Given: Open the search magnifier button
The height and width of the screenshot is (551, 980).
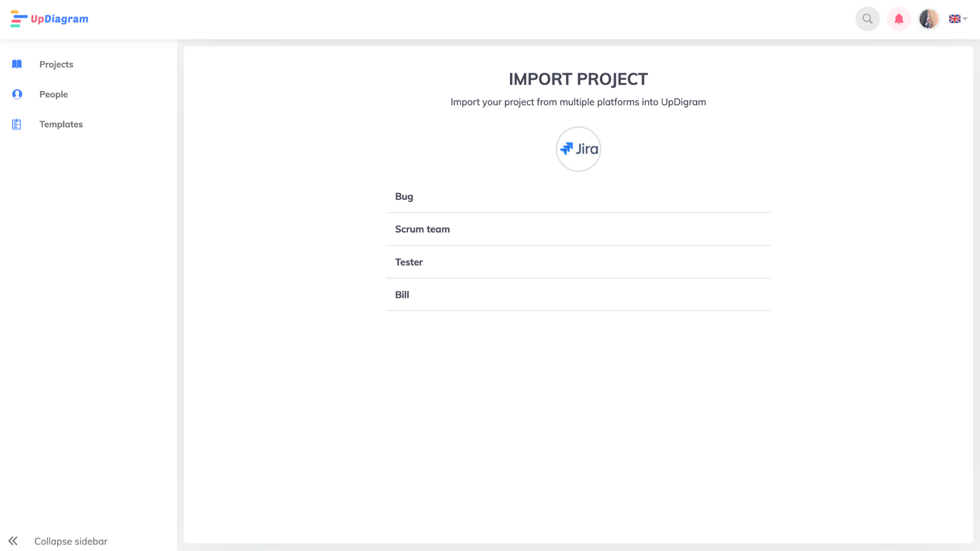Looking at the screenshot, I should pyautogui.click(x=867, y=19).
